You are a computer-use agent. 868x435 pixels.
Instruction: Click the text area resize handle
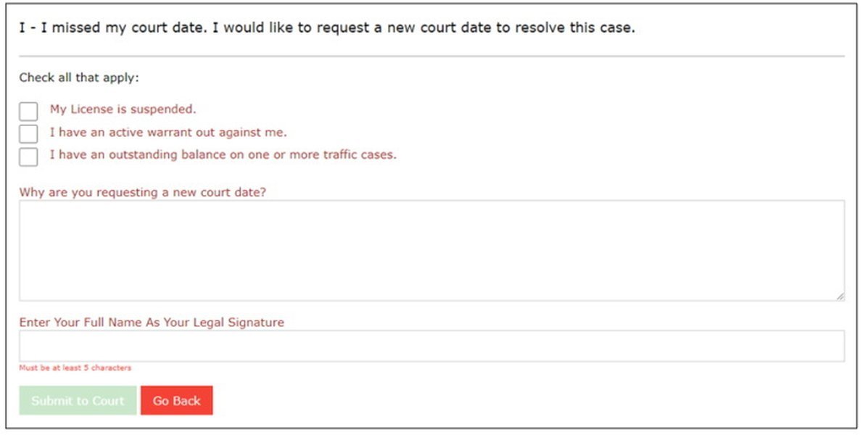pos(840,296)
